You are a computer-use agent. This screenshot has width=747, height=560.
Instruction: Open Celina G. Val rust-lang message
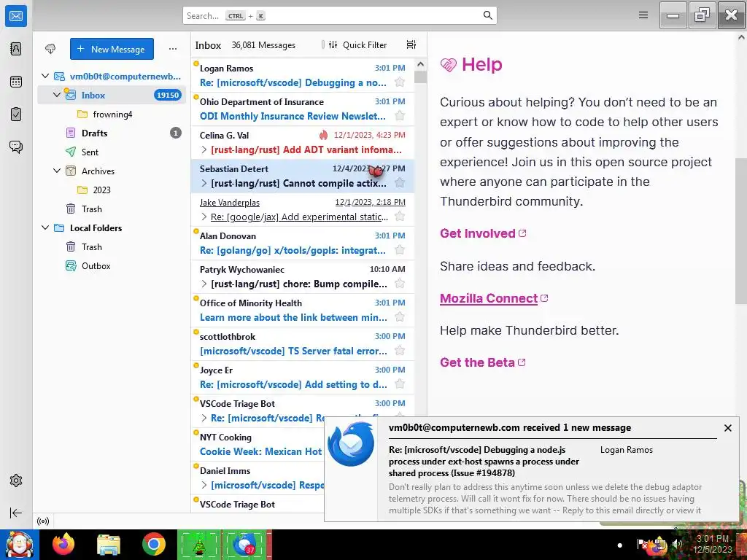[x=303, y=142]
